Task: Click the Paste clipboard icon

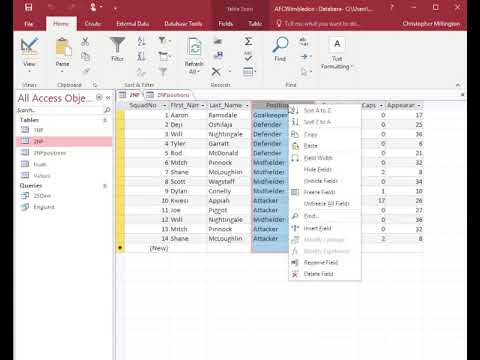Action: coord(62,47)
